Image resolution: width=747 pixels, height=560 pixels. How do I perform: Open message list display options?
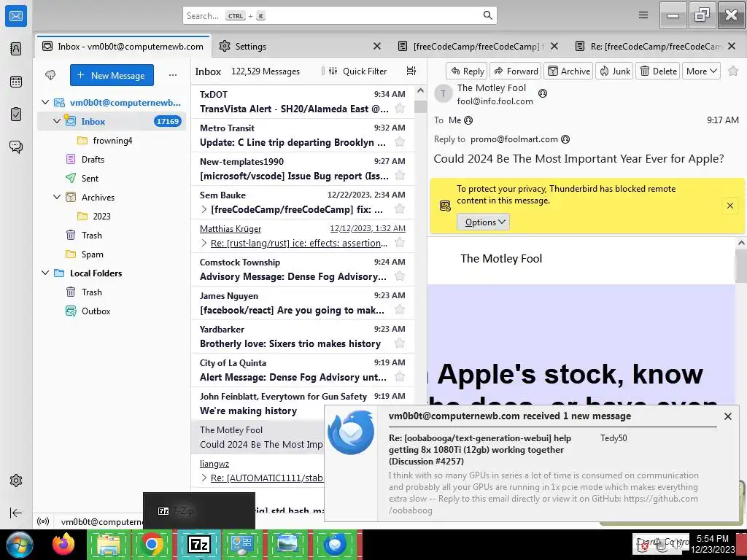coord(411,71)
